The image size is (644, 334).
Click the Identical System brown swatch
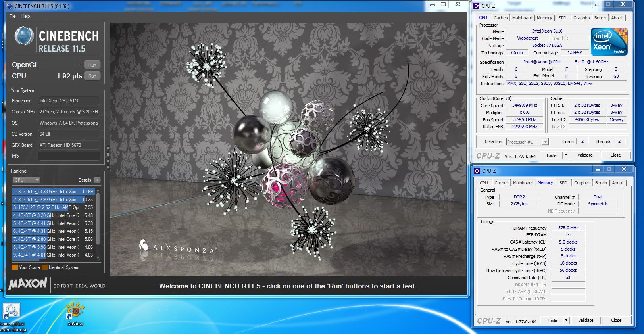(x=44, y=267)
